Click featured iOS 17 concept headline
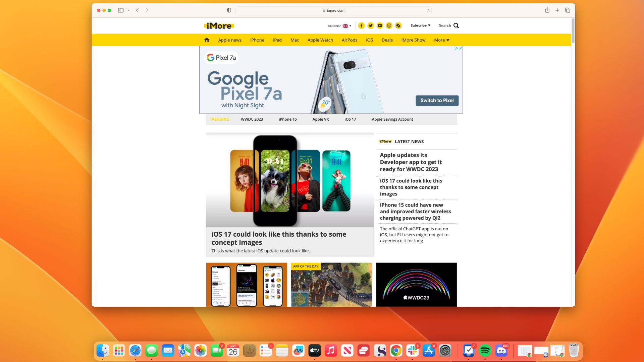This screenshot has height=362, width=644. [279, 238]
